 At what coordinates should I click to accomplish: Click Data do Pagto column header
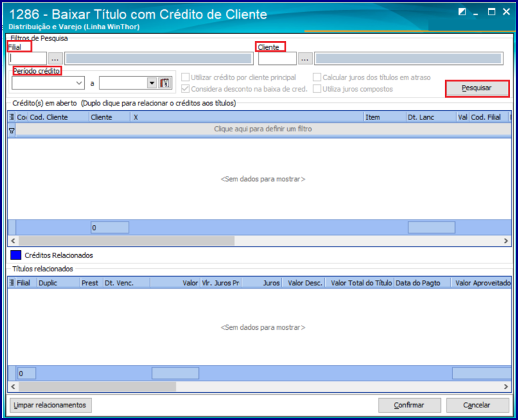(422, 283)
